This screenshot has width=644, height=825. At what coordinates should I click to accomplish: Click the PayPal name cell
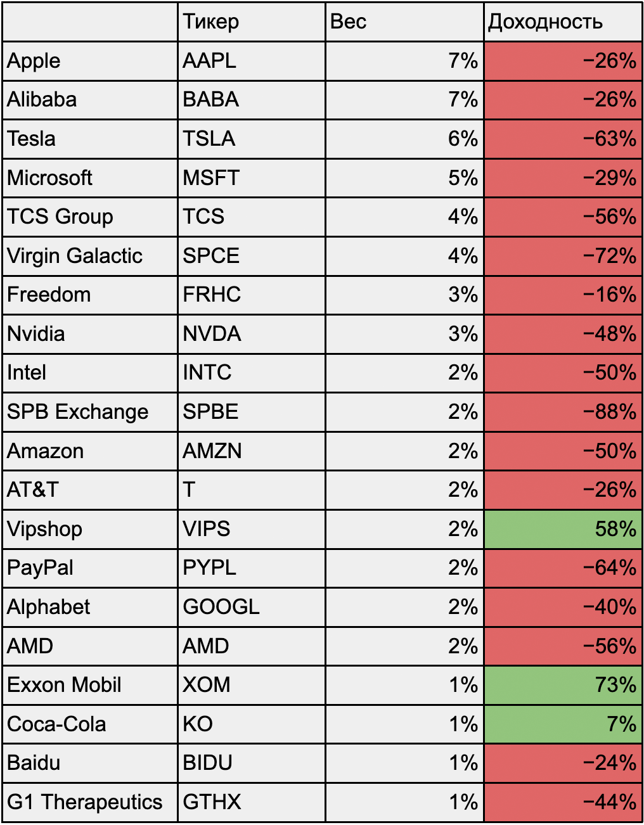click(x=89, y=568)
